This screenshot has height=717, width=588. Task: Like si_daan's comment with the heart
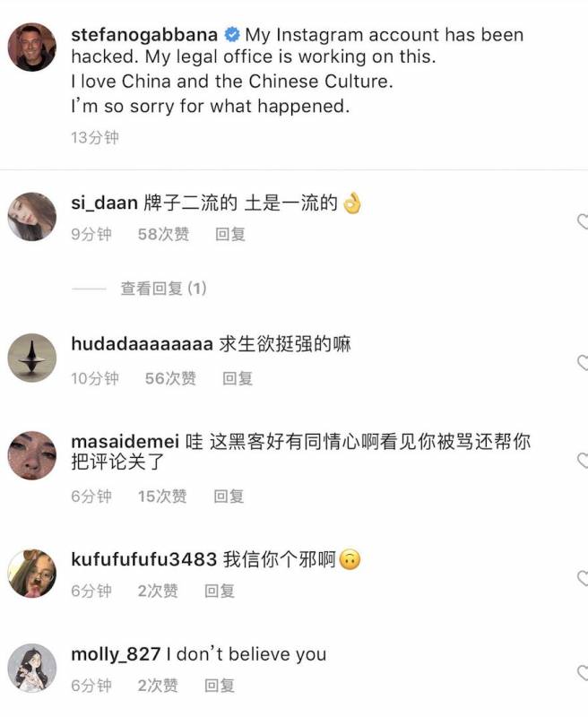[583, 221]
